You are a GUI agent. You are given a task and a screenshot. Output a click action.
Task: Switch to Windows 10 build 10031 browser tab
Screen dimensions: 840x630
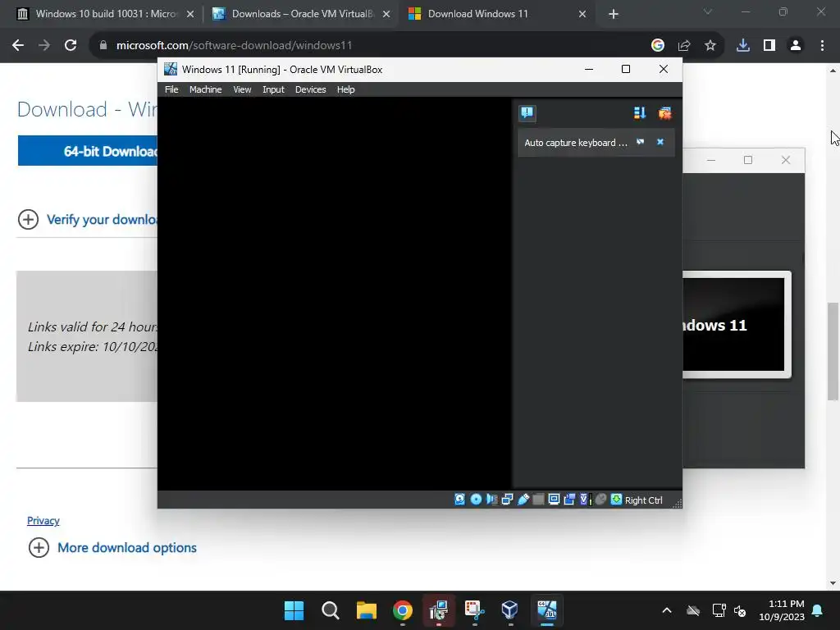pos(106,14)
